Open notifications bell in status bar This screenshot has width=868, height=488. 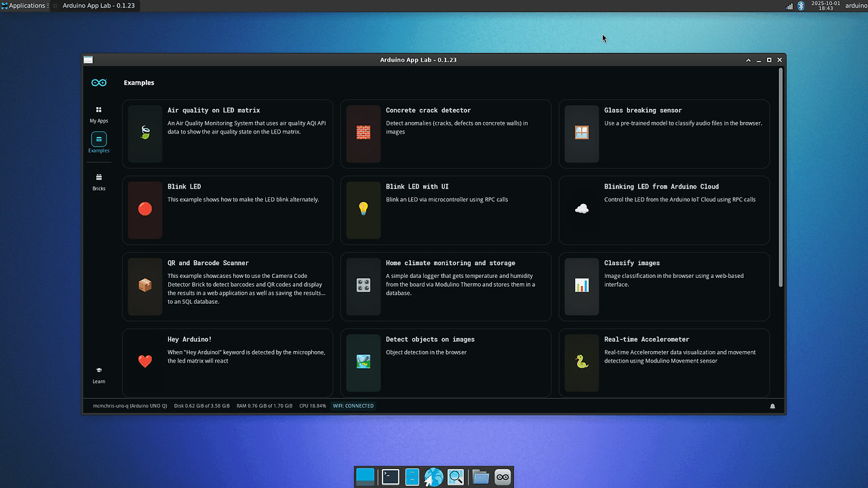click(772, 406)
